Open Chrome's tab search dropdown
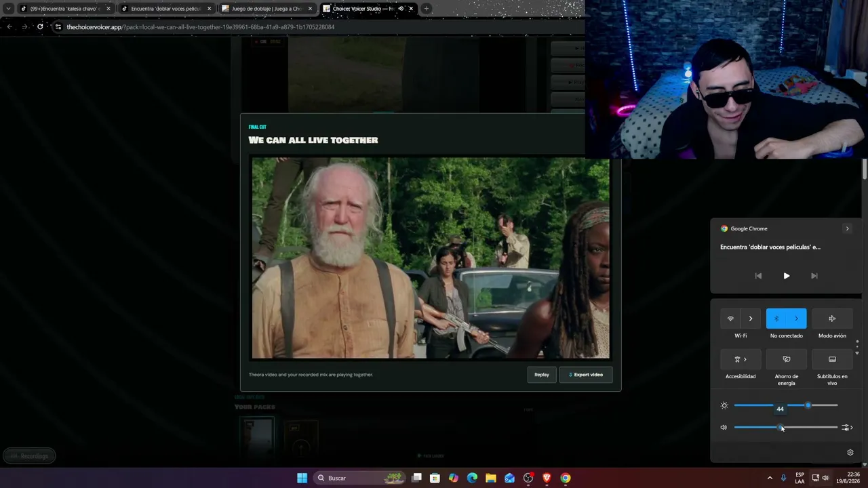This screenshot has width=868, height=488. (x=9, y=9)
